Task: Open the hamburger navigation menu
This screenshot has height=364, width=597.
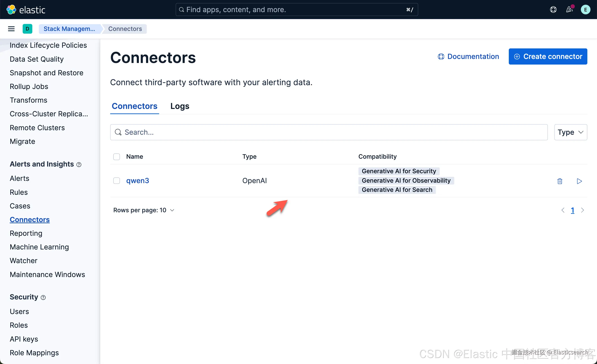Action: (11, 29)
